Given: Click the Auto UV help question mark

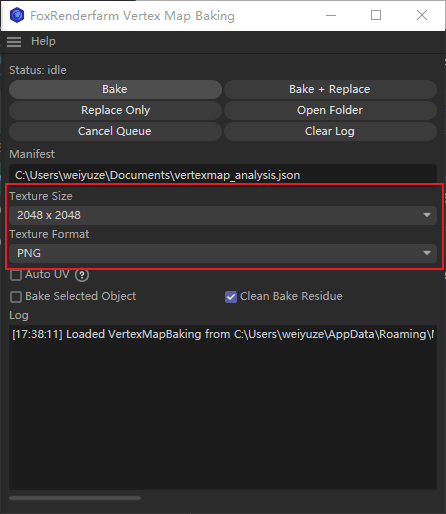Looking at the screenshot, I should coord(82,275).
